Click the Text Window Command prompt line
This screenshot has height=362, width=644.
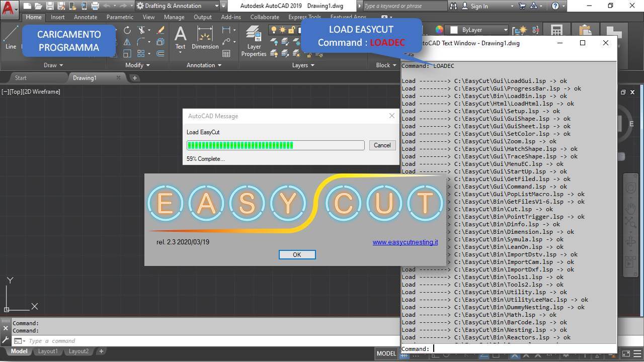(x=509, y=348)
